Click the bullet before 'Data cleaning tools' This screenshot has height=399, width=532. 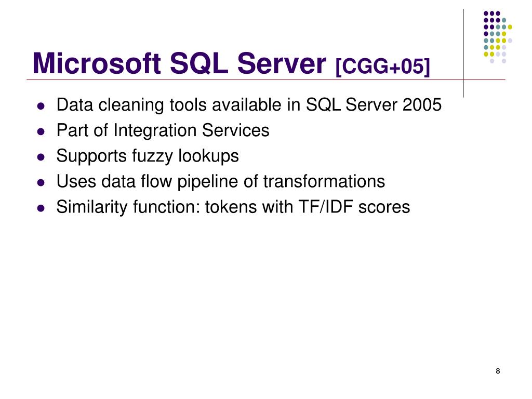41,106
